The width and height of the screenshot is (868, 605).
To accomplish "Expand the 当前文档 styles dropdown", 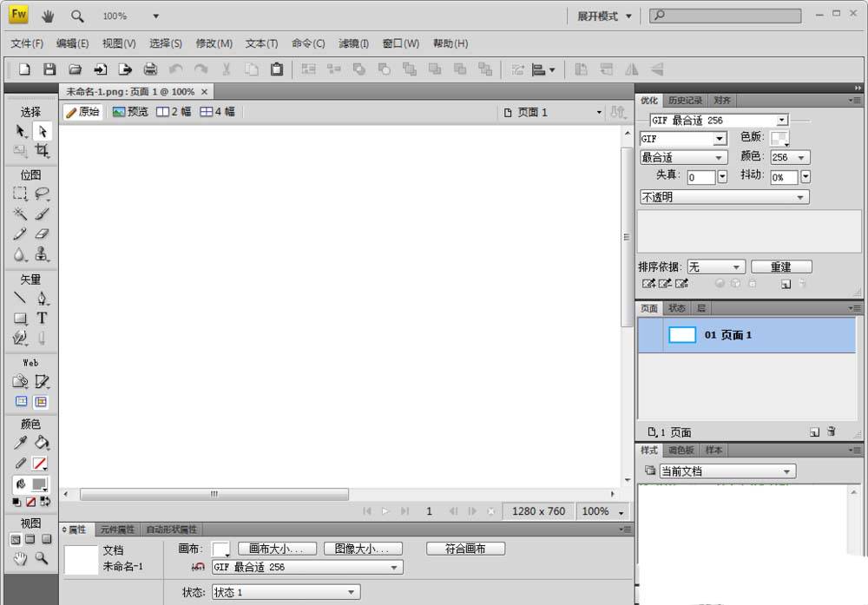I will point(727,471).
